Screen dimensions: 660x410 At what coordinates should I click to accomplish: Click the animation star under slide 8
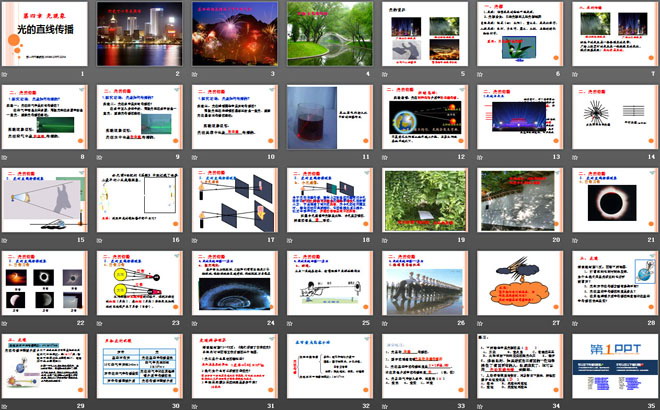tap(5, 157)
